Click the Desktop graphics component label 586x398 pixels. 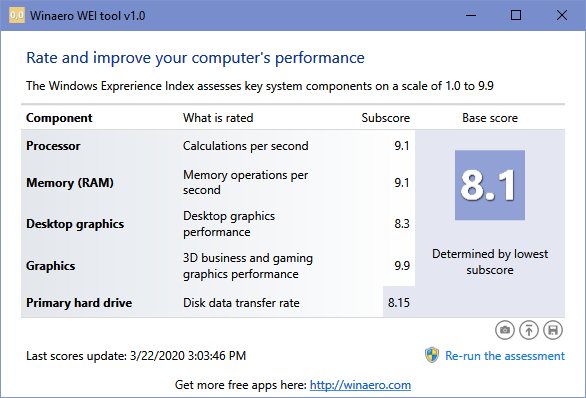click(75, 224)
